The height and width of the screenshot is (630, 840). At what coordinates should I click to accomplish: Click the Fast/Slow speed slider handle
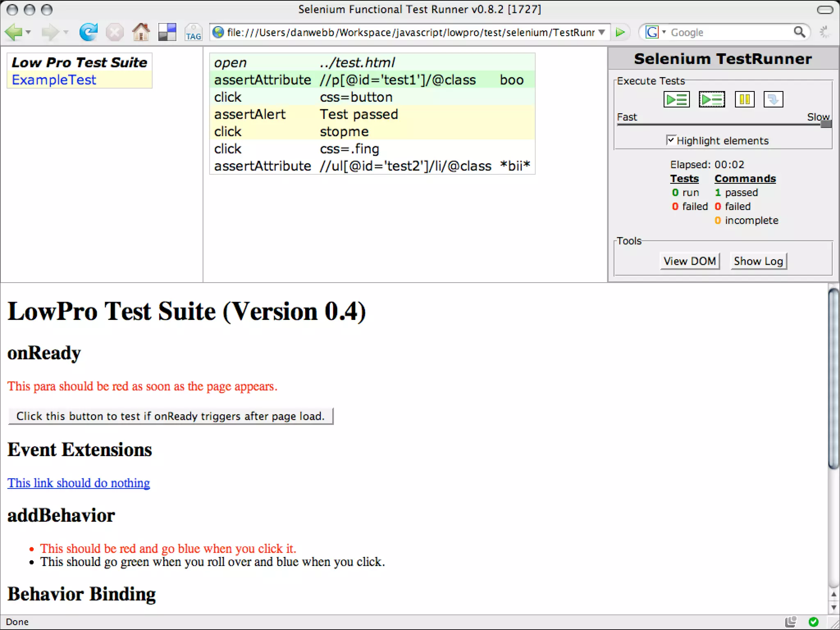pyautogui.click(x=826, y=123)
